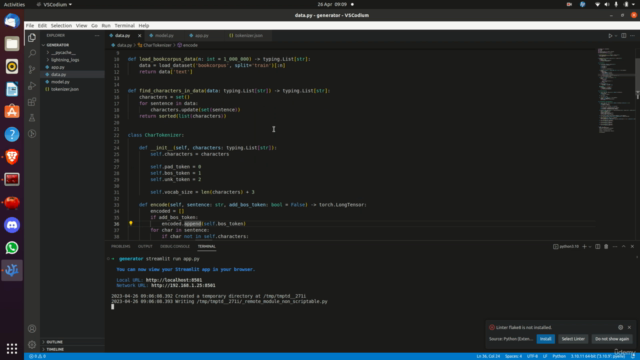Expand the __pycache__ folder
The height and width of the screenshot is (360, 640).
point(63,53)
